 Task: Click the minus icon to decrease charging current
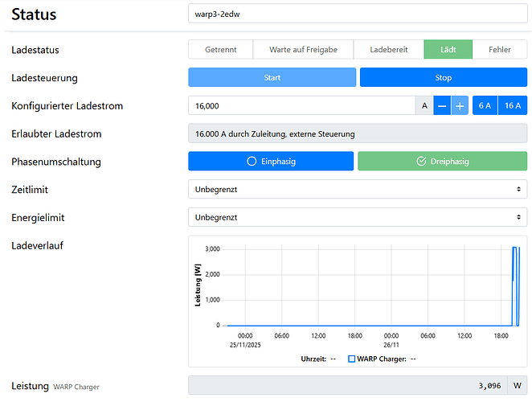(x=442, y=106)
